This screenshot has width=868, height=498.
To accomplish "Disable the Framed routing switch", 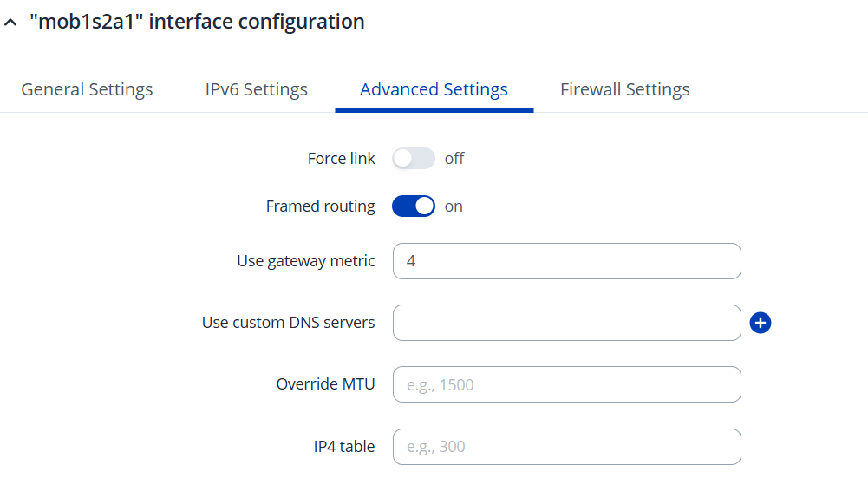I will [x=414, y=206].
